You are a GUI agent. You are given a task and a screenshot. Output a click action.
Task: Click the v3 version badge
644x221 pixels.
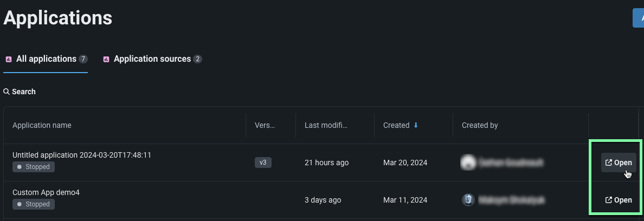(x=263, y=162)
